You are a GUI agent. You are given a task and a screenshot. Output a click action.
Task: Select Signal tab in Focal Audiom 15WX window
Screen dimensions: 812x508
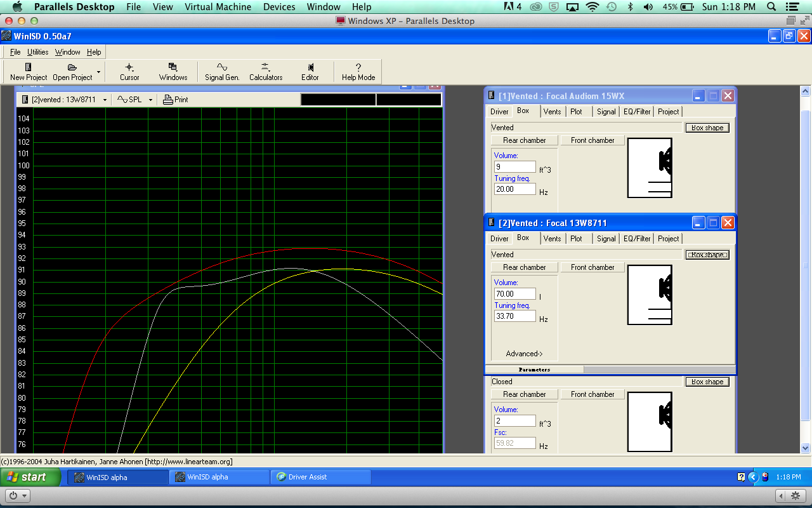click(x=606, y=112)
